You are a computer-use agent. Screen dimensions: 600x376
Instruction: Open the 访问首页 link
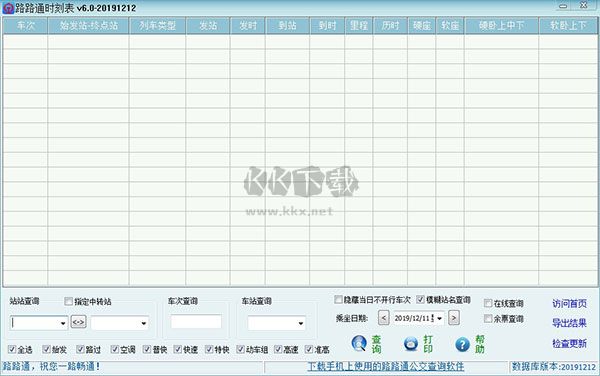coord(569,304)
